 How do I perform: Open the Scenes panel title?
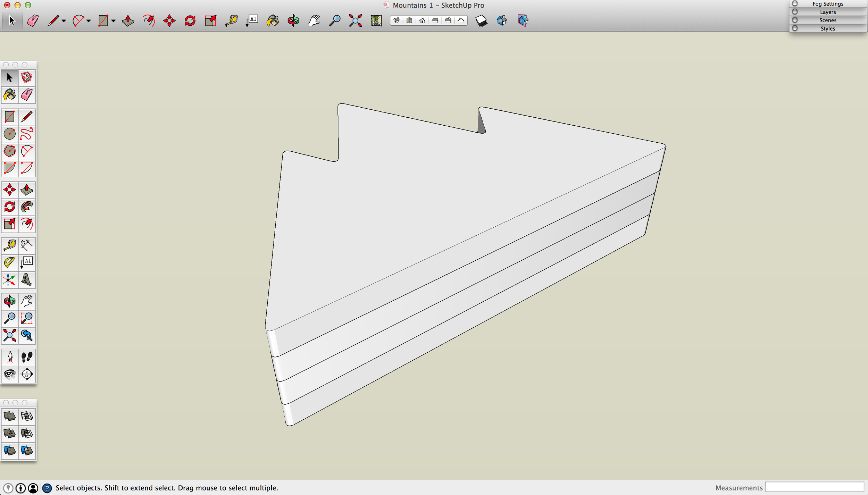[828, 20]
